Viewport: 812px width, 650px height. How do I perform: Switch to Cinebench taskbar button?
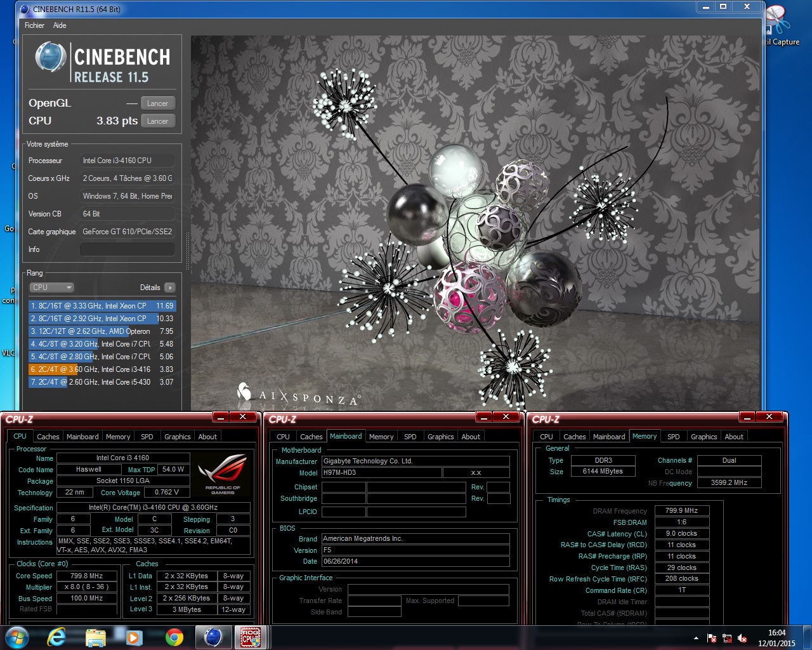213,637
